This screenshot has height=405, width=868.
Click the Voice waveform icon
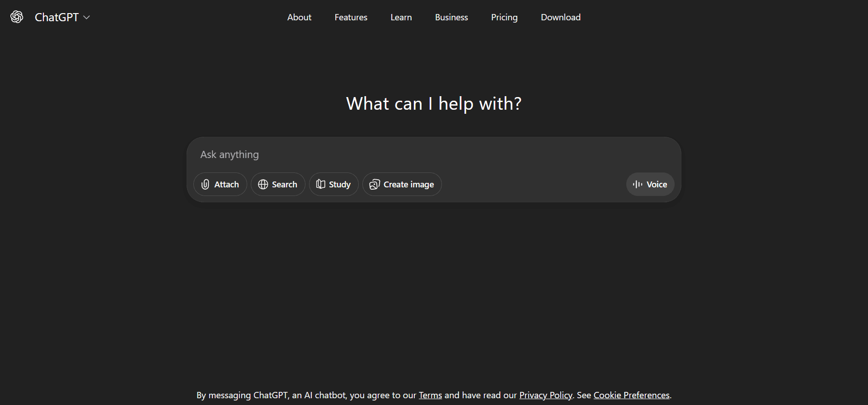(637, 184)
